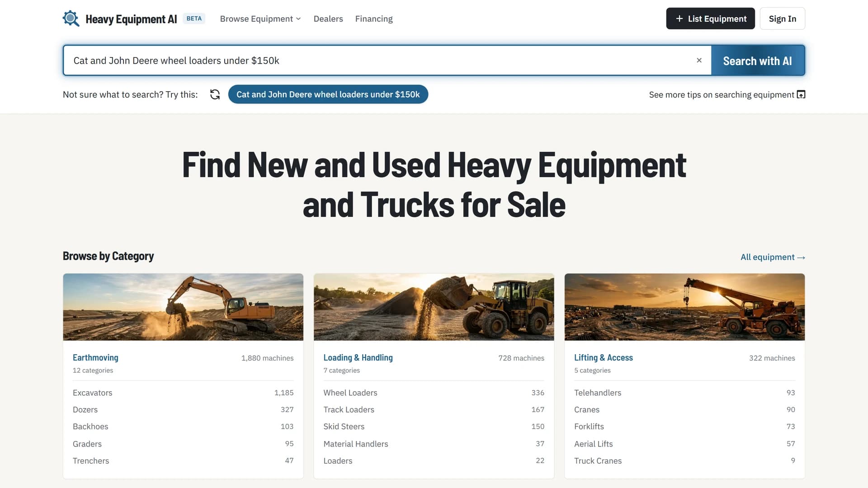Image resolution: width=868 pixels, height=488 pixels.
Task: Open the Truck Cranes listing
Action: (684, 460)
